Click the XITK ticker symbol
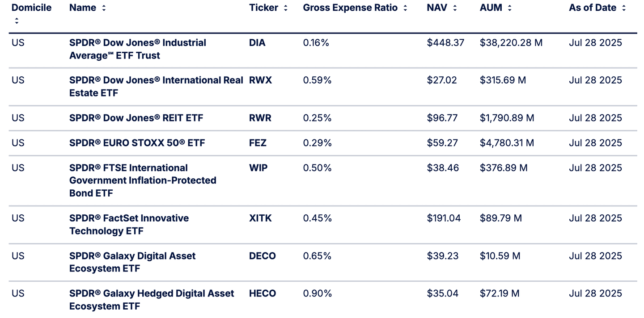The width and height of the screenshot is (644, 318). (260, 218)
